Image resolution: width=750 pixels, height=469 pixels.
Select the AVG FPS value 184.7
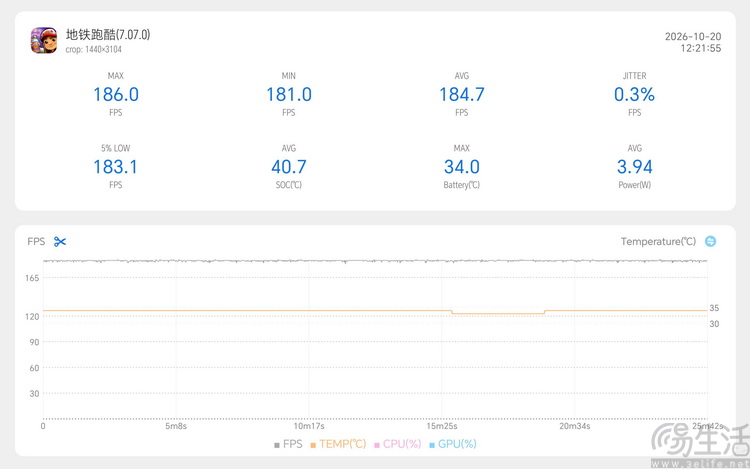[x=462, y=94]
